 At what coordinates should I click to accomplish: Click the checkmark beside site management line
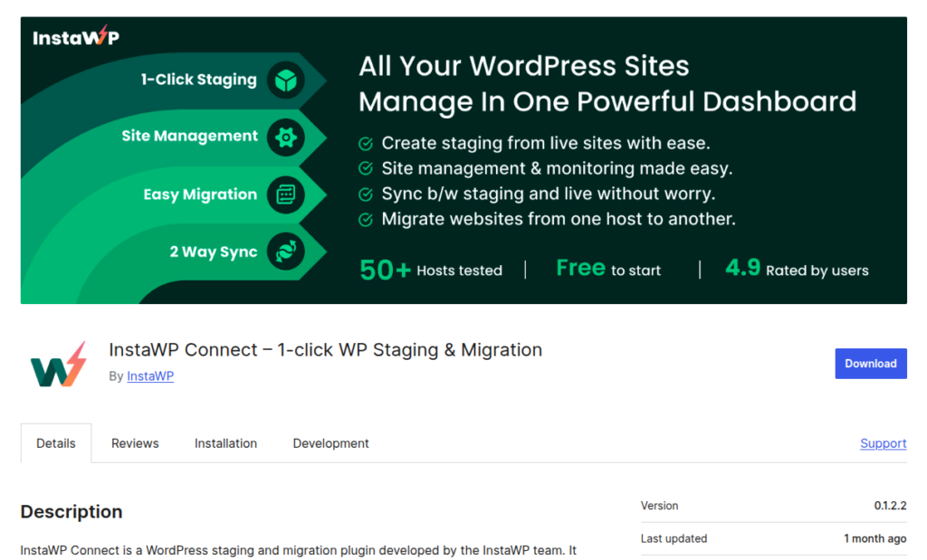(365, 168)
